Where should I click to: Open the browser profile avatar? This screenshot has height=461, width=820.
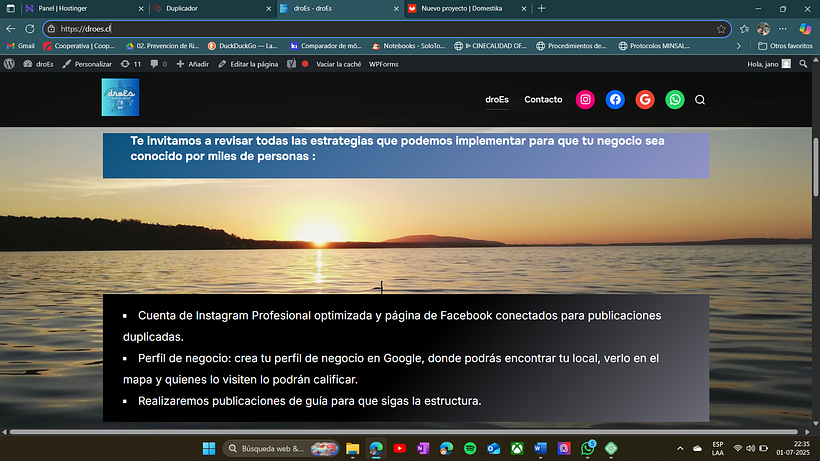point(764,29)
